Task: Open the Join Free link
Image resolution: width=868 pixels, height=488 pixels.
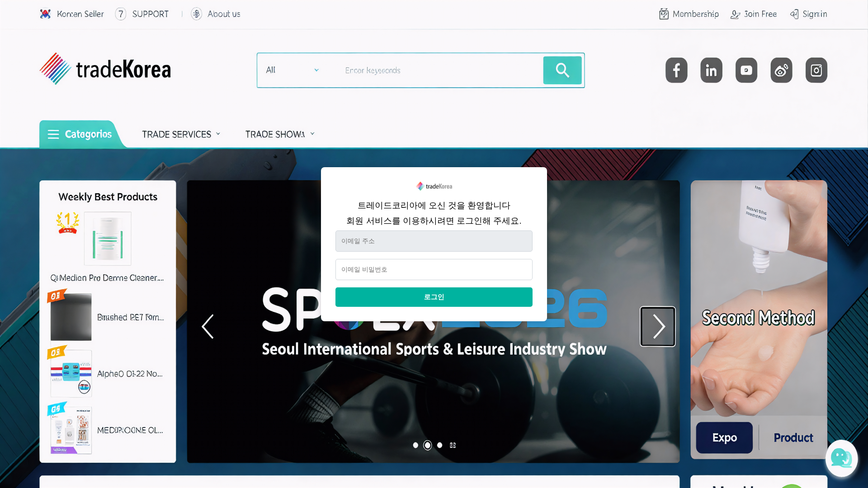Action: tap(760, 14)
